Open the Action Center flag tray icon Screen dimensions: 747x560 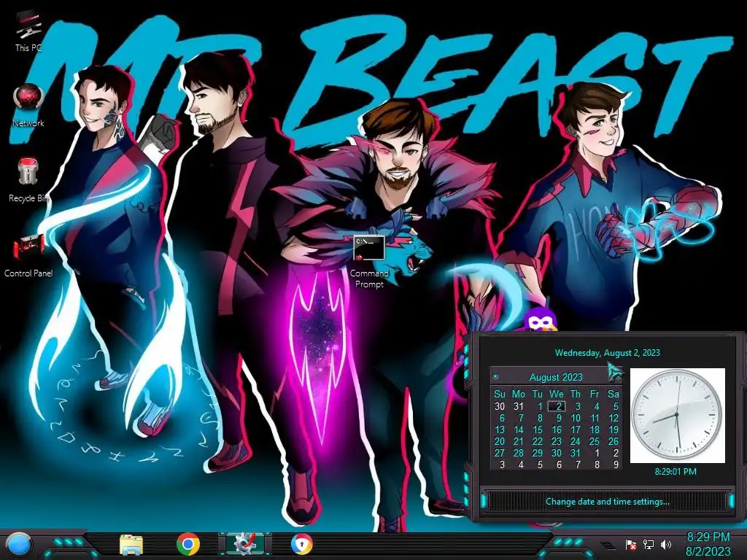point(630,544)
